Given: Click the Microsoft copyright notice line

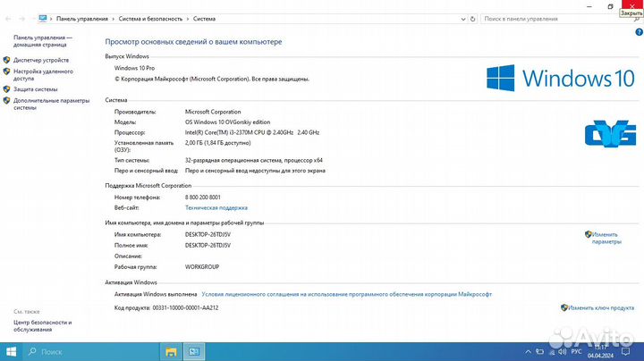Looking at the screenshot, I should pos(211,79).
